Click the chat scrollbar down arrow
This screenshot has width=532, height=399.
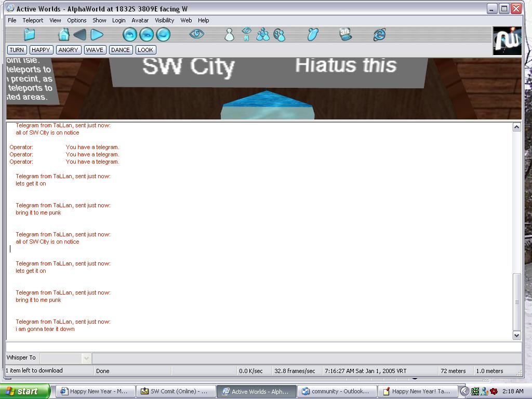516,336
